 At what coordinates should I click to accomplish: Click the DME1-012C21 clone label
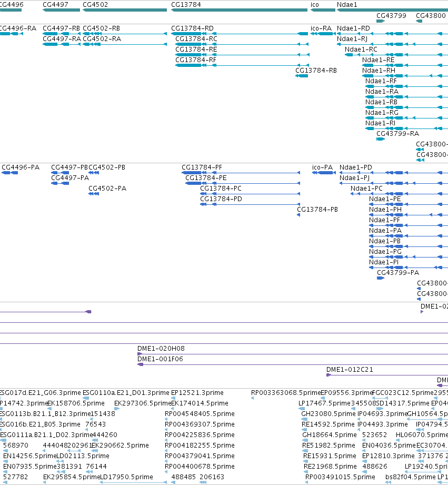click(x=350, y=369)
